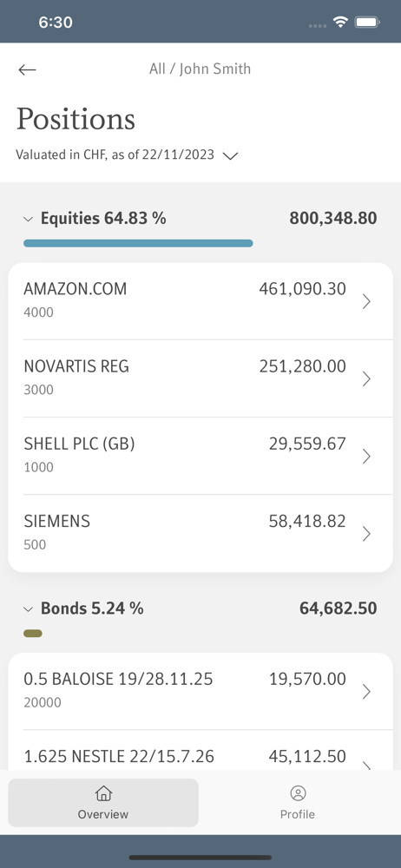Tap the Profile person icon
The image size is (401, 868).
click(298, 793)
